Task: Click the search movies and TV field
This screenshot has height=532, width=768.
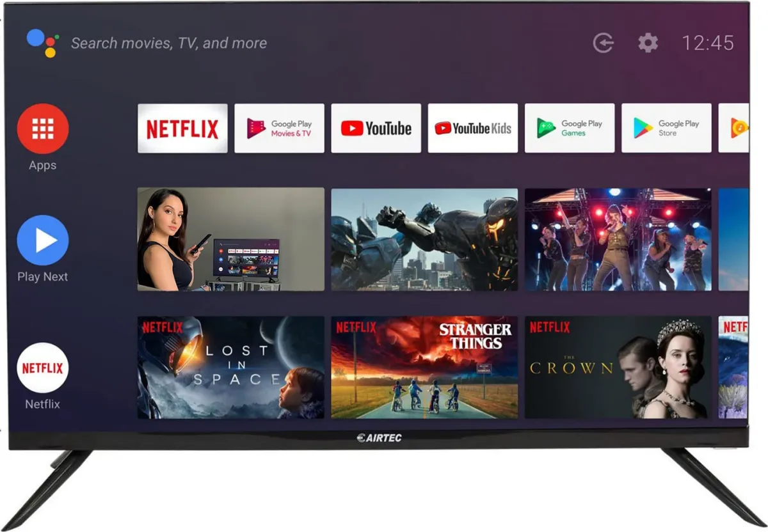Action: [x=169, y=43]
